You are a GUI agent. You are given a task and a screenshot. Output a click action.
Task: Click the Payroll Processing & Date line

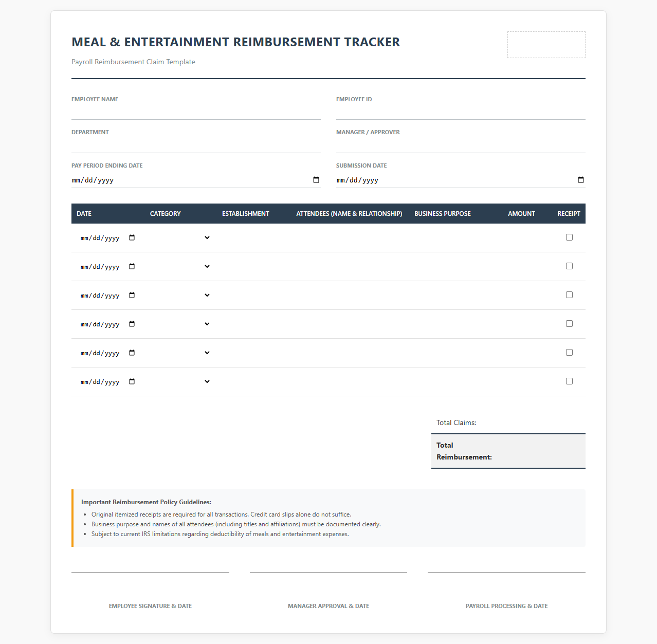point(506,573)
